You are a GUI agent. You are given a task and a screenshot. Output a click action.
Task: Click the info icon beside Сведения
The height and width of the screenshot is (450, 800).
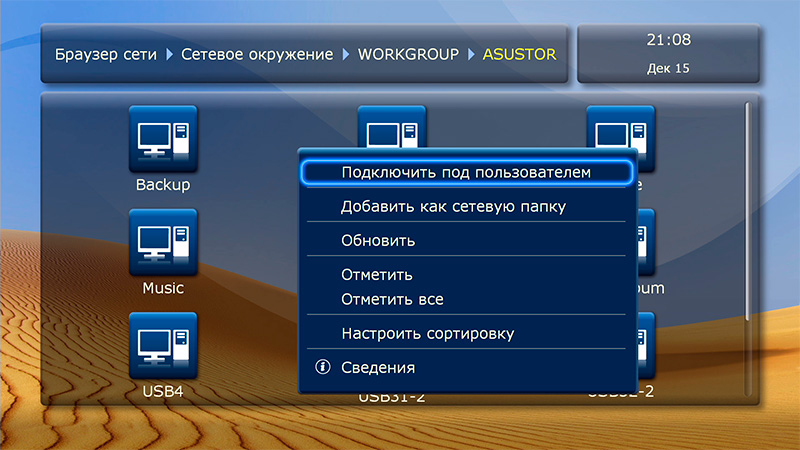point(322,367)
